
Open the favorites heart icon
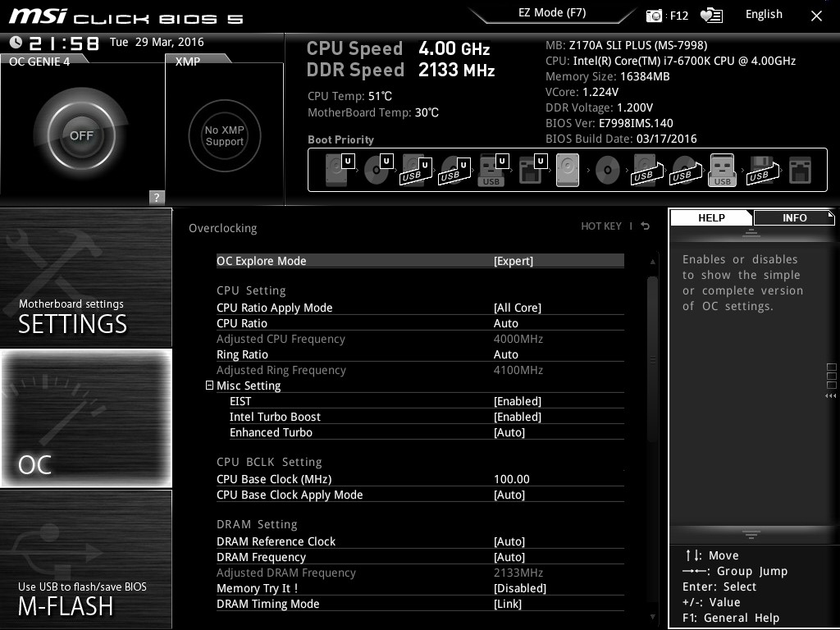(x=711, y=16)
